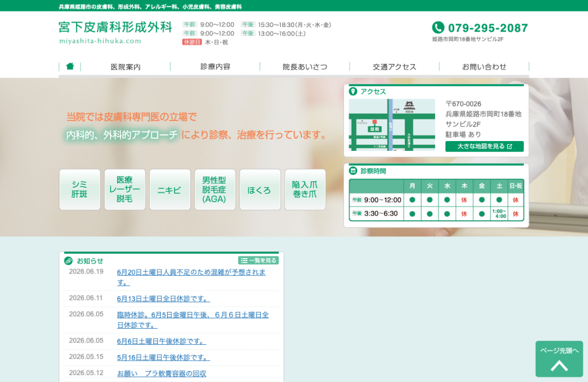588x382 pixels.
Task: Click the お知らせ clip icon
Action: pyautogui.click(x=68, y=260)
